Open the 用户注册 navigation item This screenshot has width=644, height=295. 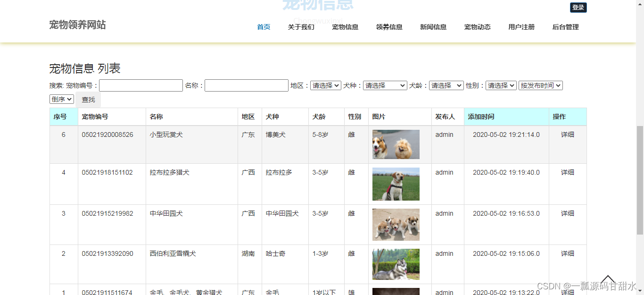pos(521,27)
